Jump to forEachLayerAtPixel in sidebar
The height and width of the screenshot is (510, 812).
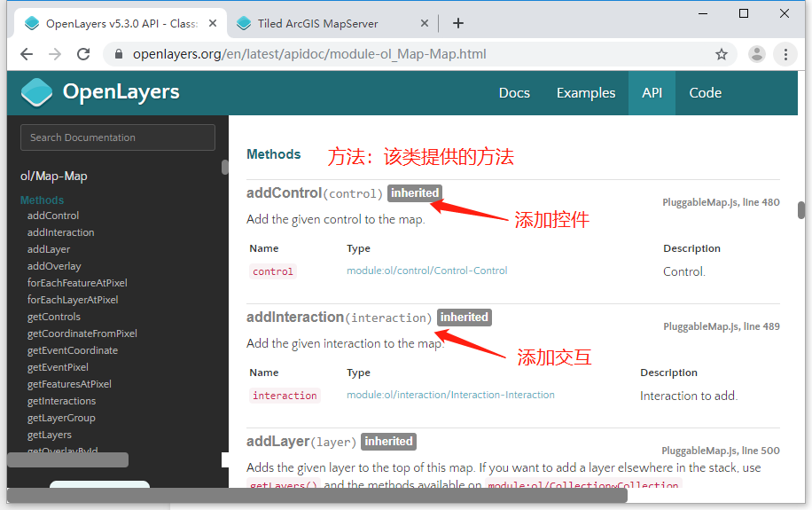click(x=73, y=300)
